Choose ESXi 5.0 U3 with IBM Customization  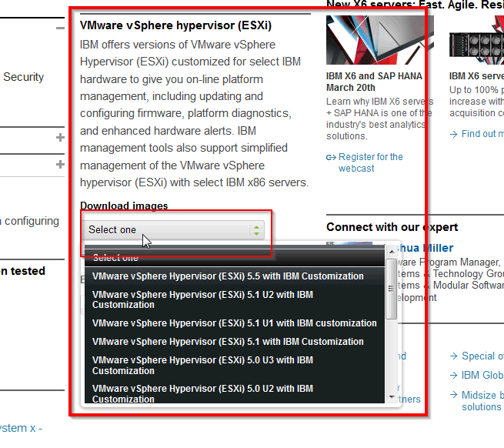click(202, 366)
